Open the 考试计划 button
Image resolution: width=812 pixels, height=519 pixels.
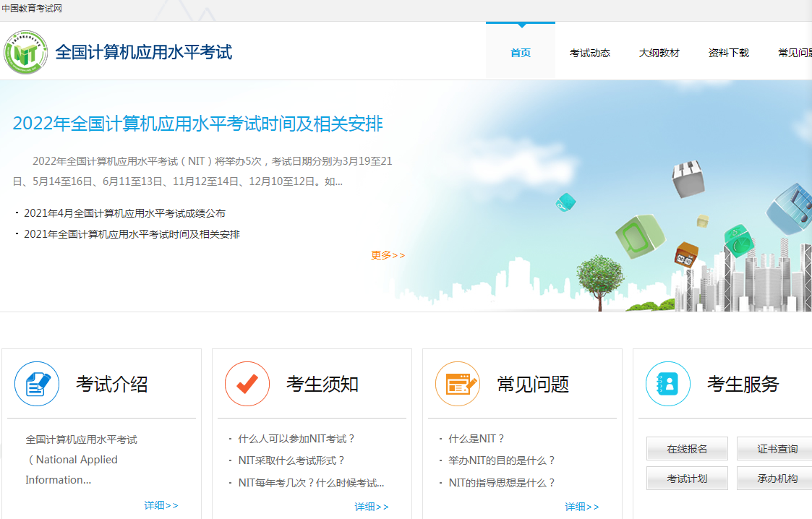pyautogui.click(x=687, y=479)
